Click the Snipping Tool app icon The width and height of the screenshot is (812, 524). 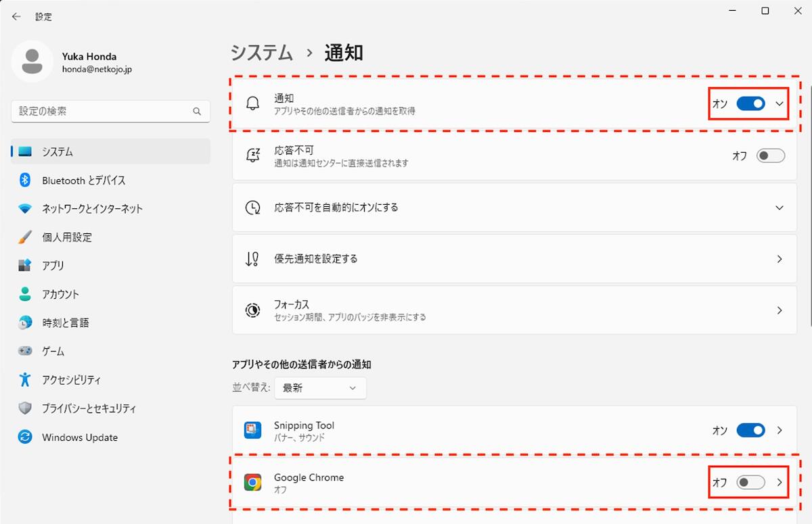pos(252,430)
